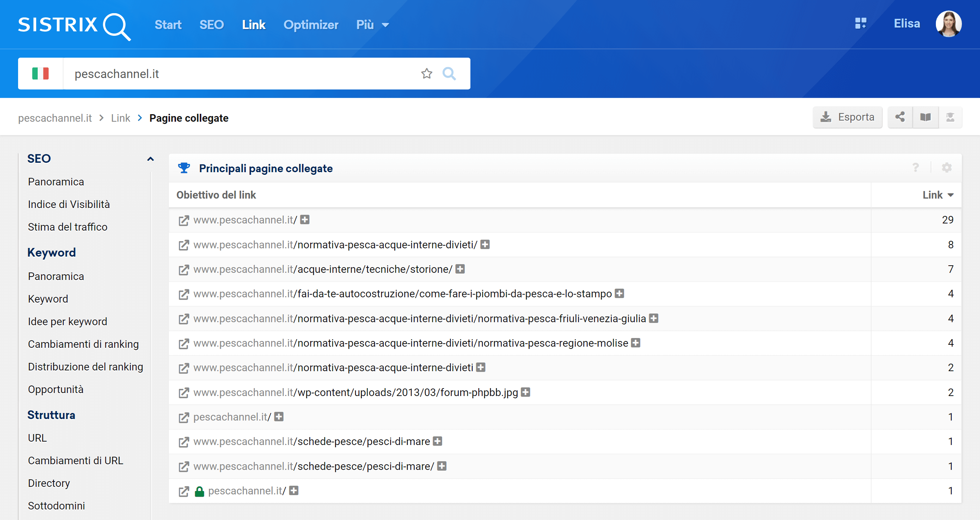The height and width of the screenshot is (520, 980).
Task: Click the Opportunità sidebar link
Action: 56,389
